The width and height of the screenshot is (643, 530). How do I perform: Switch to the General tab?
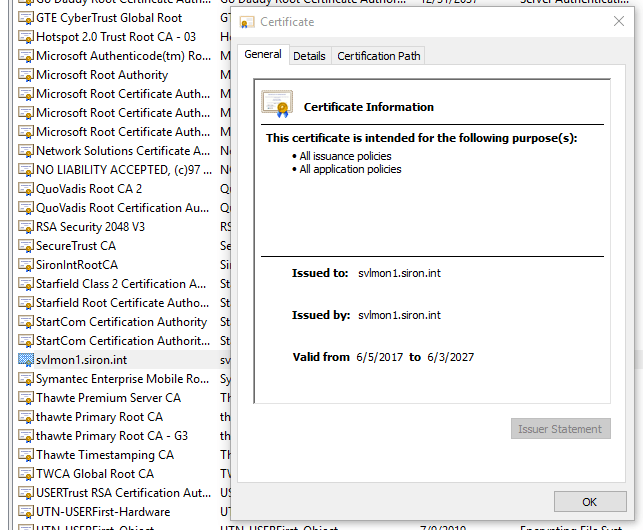[x=263, y=55]
